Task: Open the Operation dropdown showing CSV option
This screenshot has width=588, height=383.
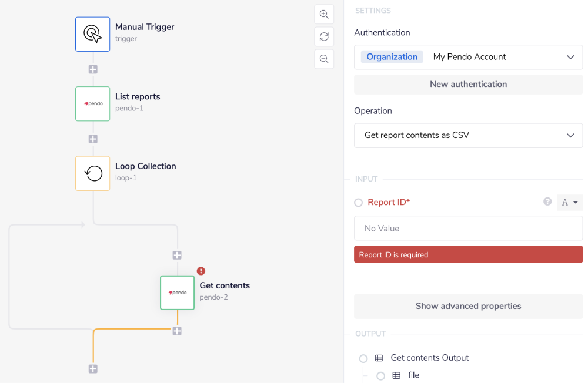Action: pos(468,135)
